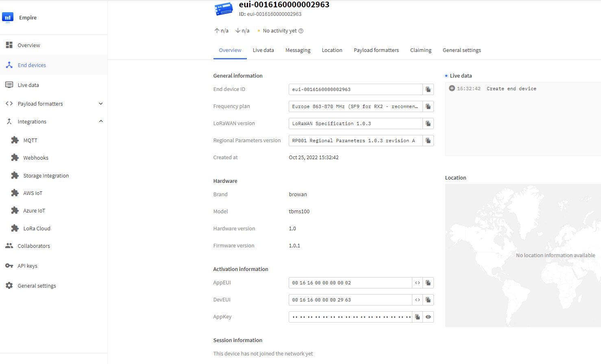Click the Location map preview
601x364 pixels.
coord(523,255)
